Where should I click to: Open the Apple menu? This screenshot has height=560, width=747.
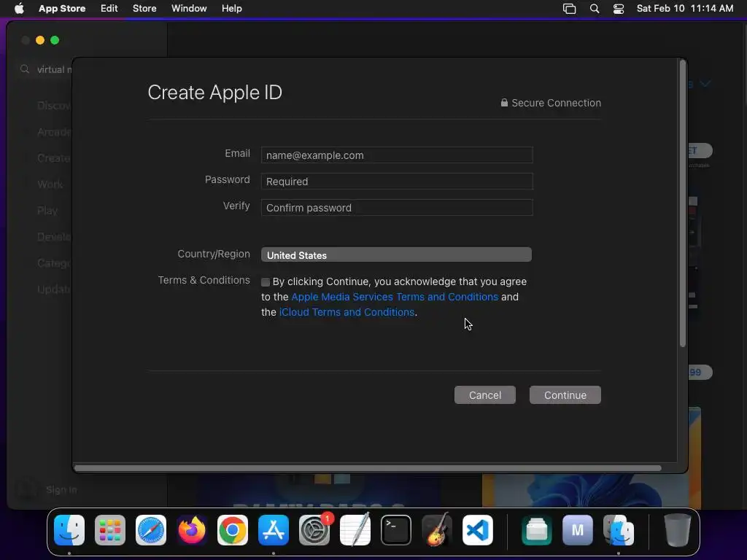19,9
